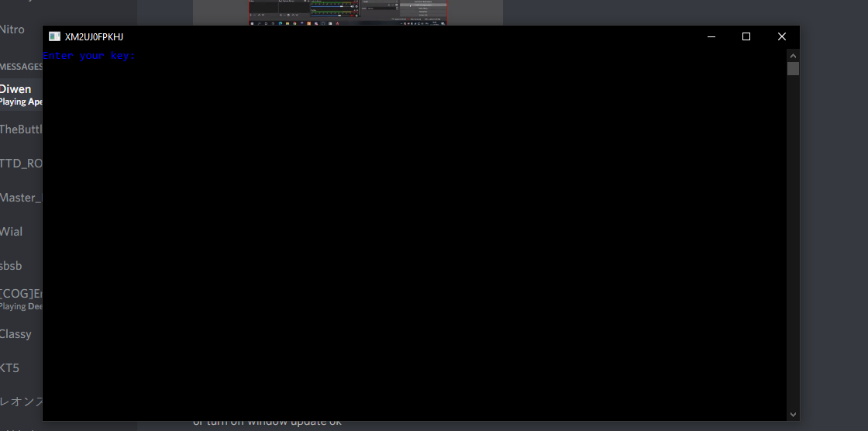Click the console window icon beside XM2UJ0FPKHJ
The height and width of the screenshot is (431, 868).
coord(54,36)
